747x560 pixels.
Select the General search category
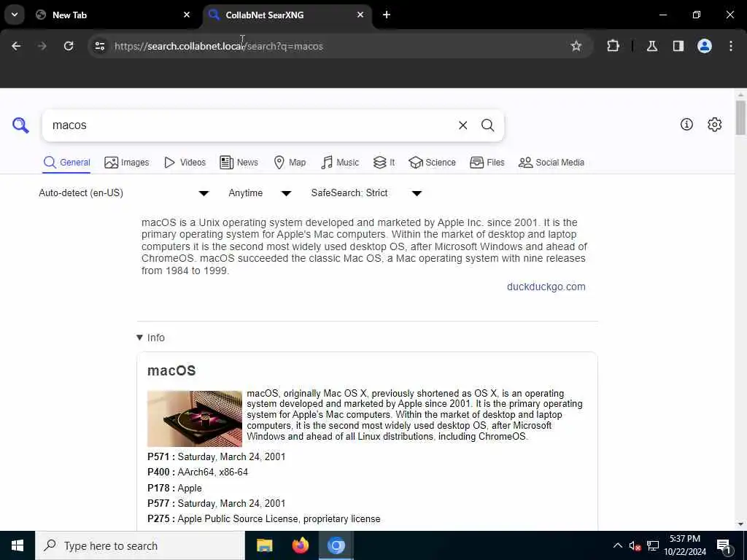click(66, 163)
